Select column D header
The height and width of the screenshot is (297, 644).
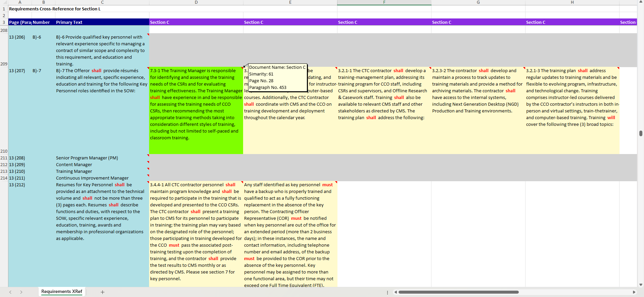[196, 2]
